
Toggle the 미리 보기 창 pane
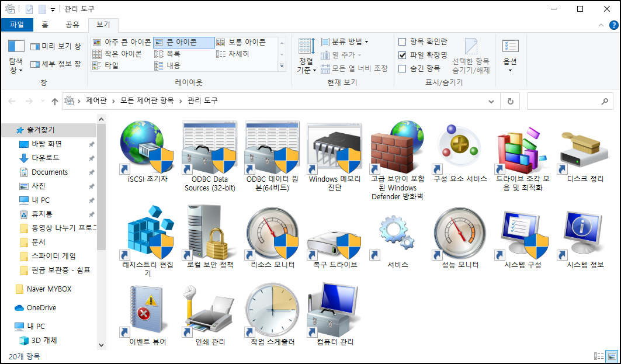pos(55,46)
